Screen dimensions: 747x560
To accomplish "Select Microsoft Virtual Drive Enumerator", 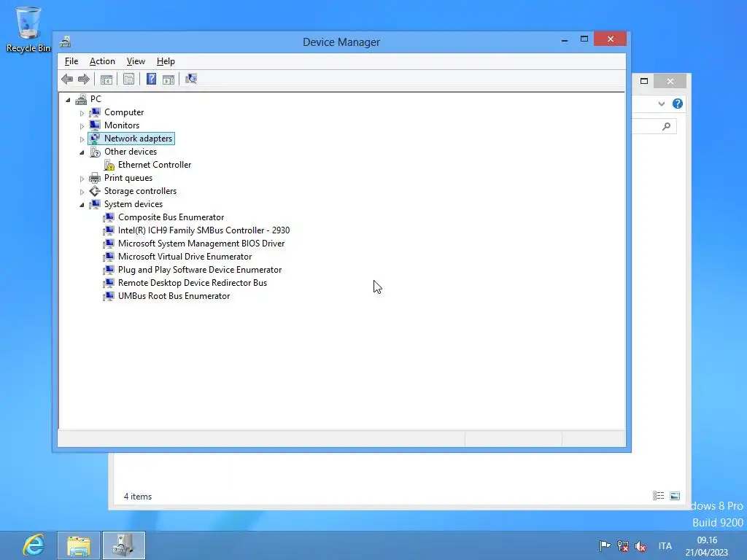I will [x=185, y=256].
